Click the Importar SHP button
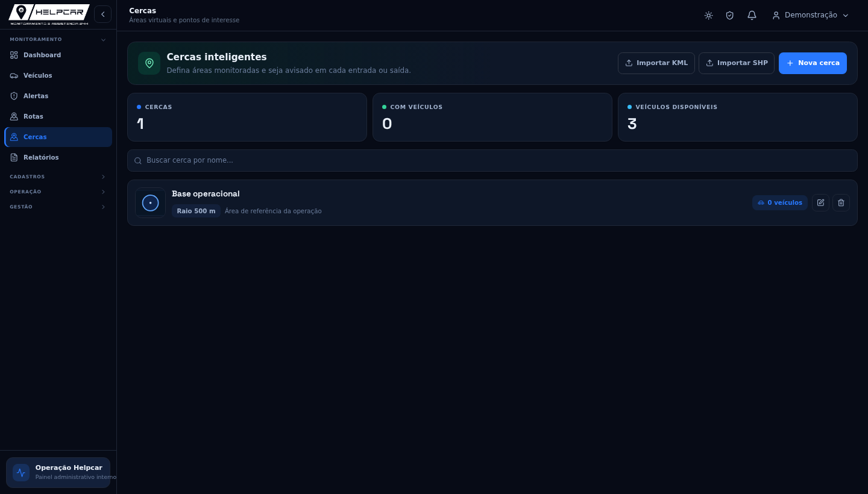The height and width of the screenshot is (494, 868). [x=737, y=63]
